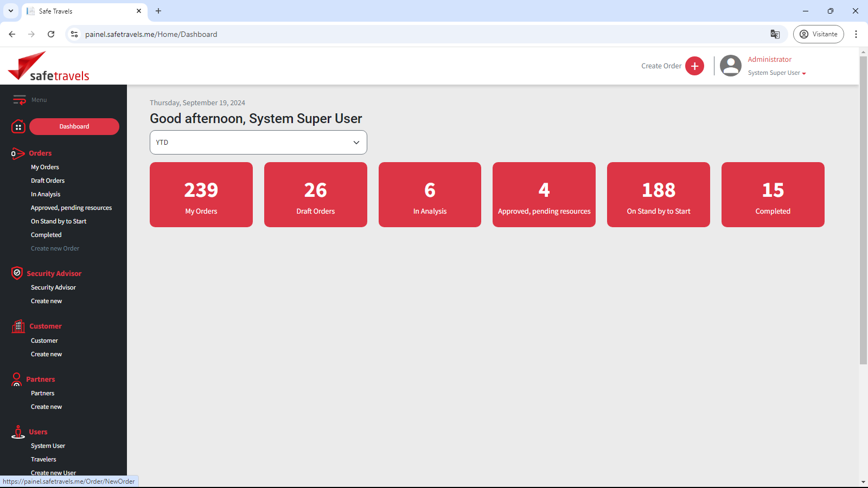Open the My Orders 239 card
This screenshot has width=868, height=488.
201,195
